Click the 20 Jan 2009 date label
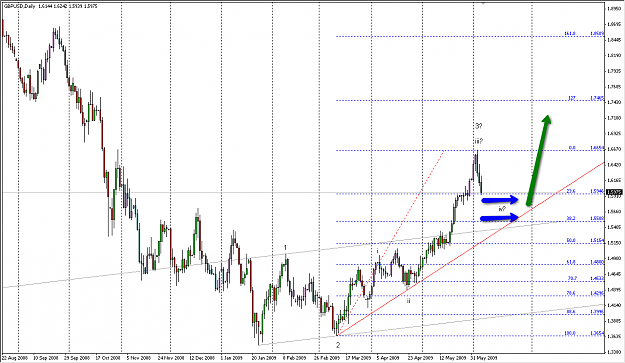Screen dimensions: 625x363 coord(263,358)
